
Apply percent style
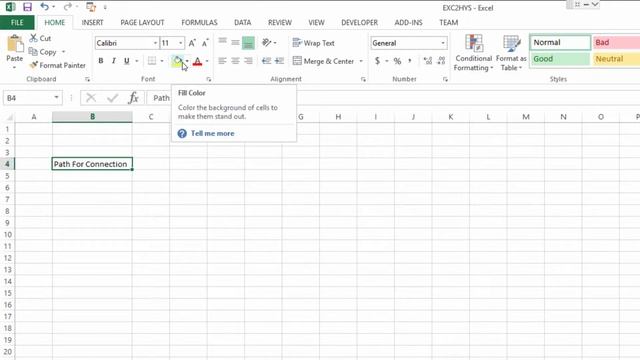[397, 61]
